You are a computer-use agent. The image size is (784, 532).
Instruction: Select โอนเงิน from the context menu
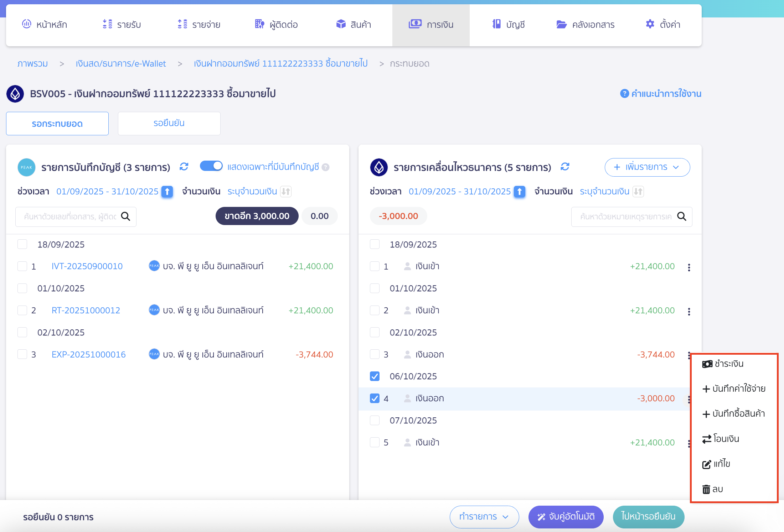coord(721,439)
